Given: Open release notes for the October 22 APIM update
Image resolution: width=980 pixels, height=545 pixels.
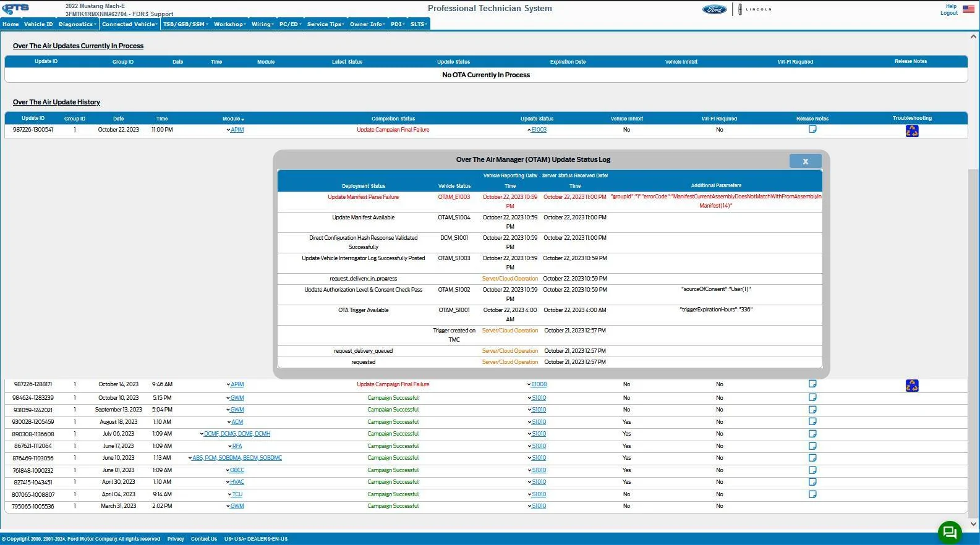Looking at the screenshot, I should (812, 129).
